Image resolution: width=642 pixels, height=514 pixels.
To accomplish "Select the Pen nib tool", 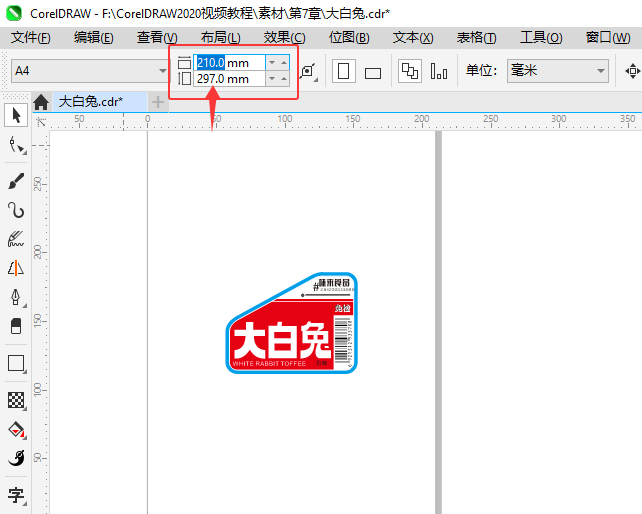I will [x=16, y=297].
